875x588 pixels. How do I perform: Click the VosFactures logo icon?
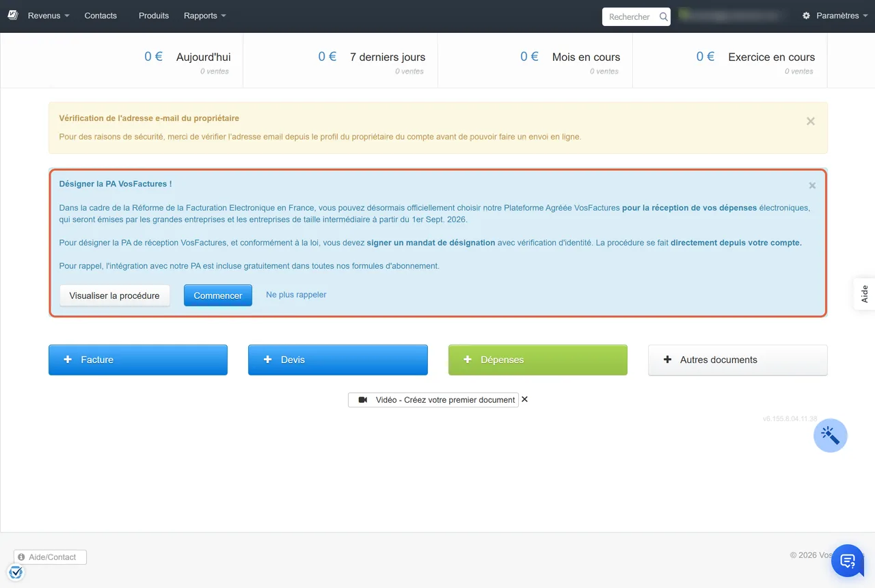(x=12, y=15)
